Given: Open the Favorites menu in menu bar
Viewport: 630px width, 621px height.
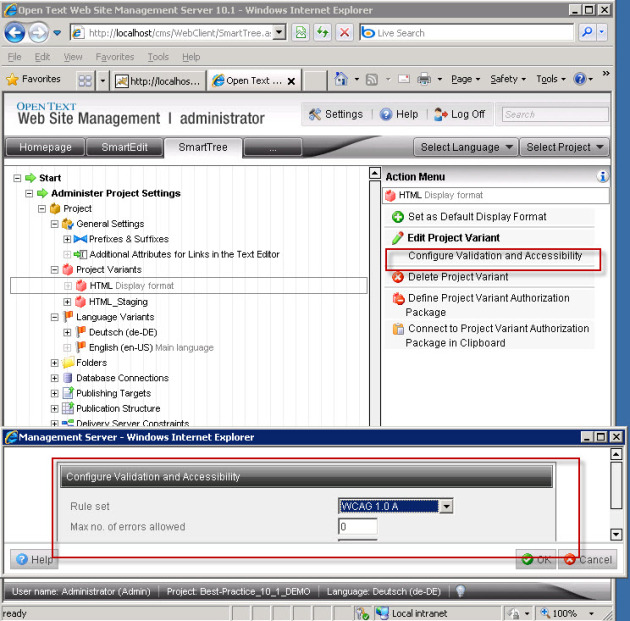Looking at the screenshot, I should [115, 57].
